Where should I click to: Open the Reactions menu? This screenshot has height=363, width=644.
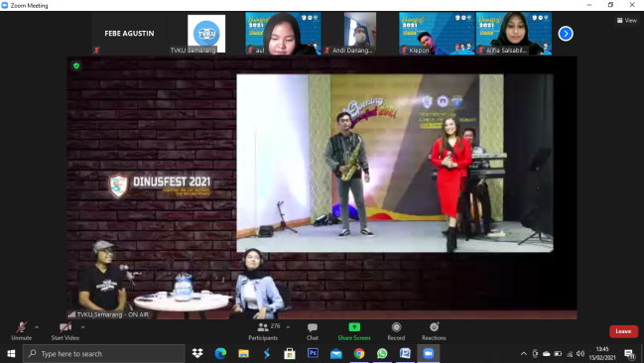[x=434, y=331]
